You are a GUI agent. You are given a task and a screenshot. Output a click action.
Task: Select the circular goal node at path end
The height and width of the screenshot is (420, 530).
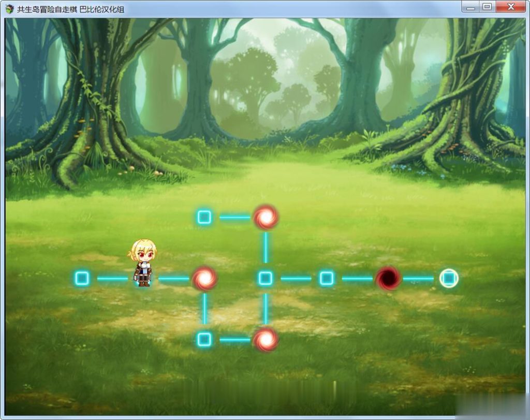pyautogui.click(x=449, y=279)
